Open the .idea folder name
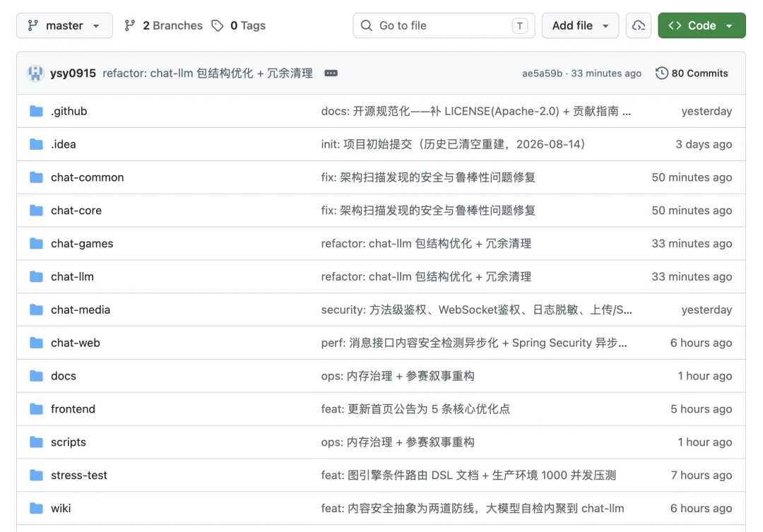 [64, 144]
